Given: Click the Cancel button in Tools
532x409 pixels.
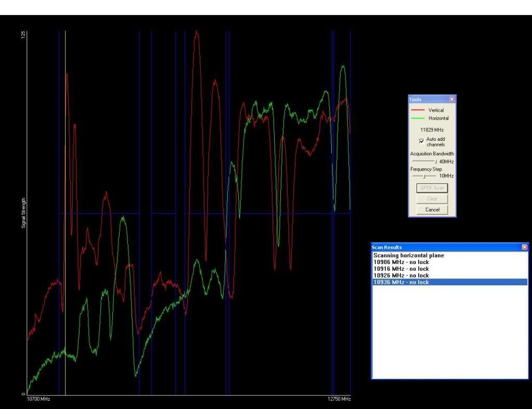Looking at the screenshot, I should (x=432, y=209).
